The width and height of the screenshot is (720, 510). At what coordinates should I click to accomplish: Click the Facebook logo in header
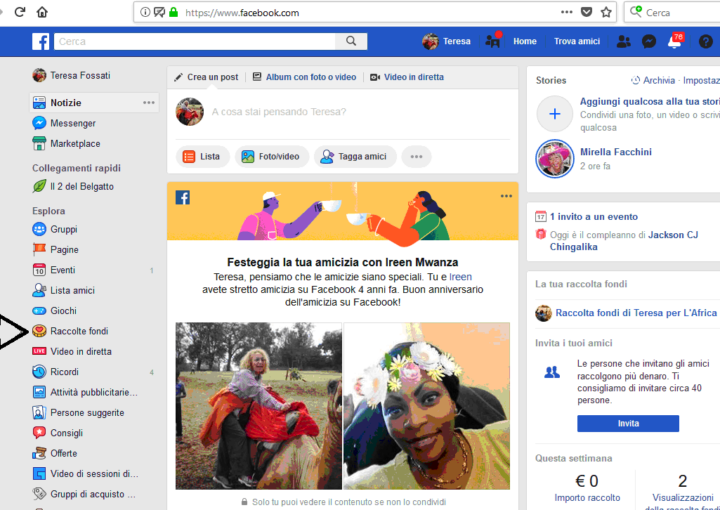coord(41,41)
